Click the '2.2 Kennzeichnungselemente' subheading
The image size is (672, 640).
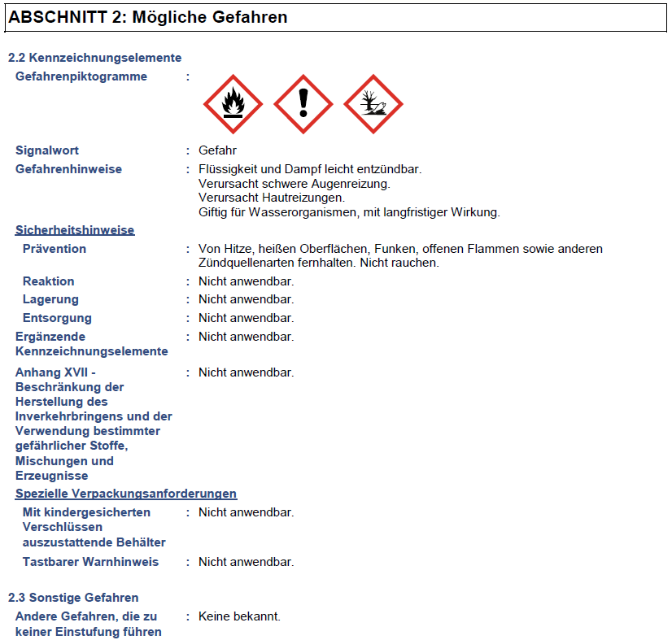94,58
